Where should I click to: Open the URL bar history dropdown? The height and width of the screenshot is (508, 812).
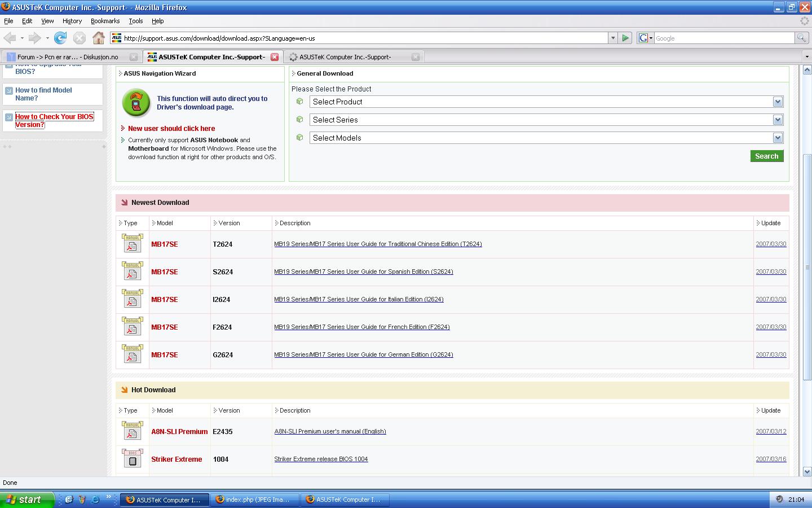coord(613,38)
